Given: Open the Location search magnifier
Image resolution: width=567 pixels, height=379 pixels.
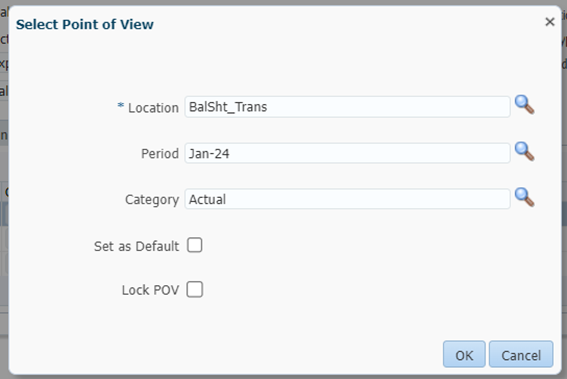Looking at the screenshot, I should (524, 105).
